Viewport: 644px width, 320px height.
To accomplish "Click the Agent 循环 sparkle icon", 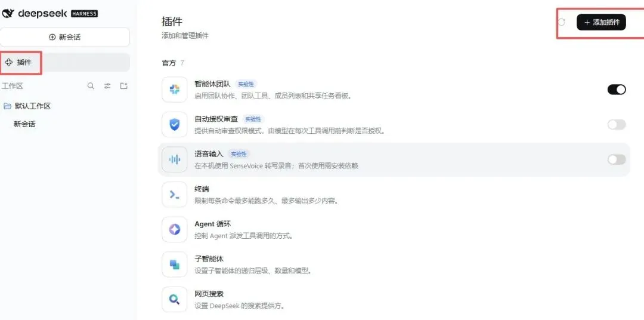I will click(x=175, y=229).
